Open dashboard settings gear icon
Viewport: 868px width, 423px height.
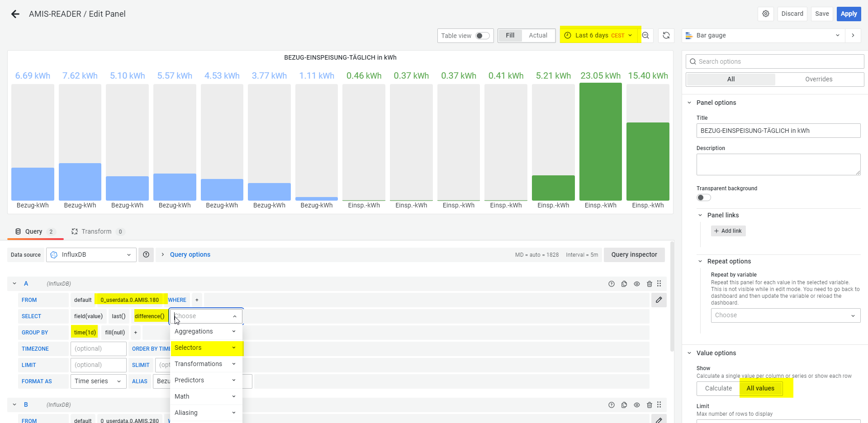(x=766, y=14)
